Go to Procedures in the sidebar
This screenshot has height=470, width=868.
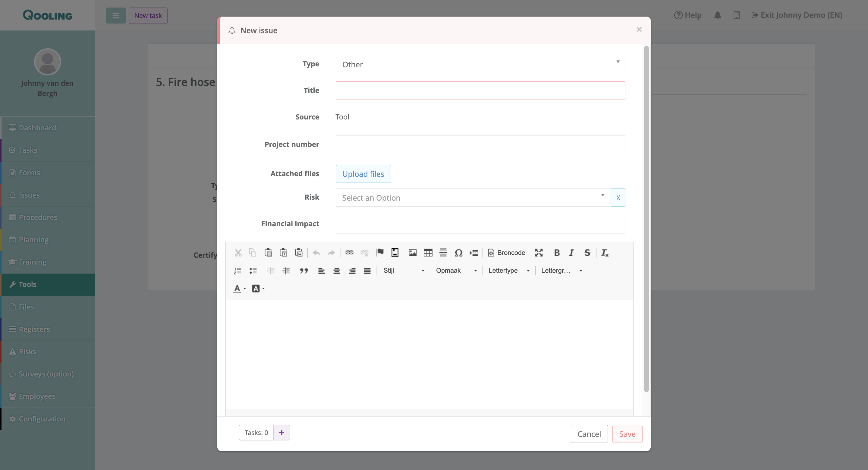[x=38, y=218]
